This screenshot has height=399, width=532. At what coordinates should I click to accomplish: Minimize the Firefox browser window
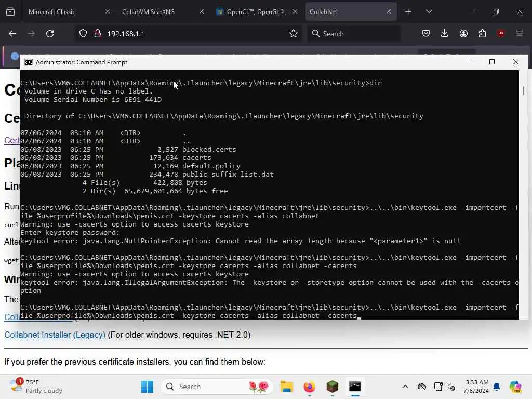[x=472, y=11]
